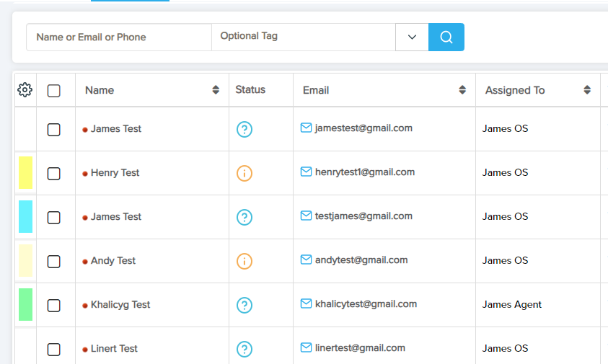Screen dimensions: 608x364
Task: Sort by the Name column arrows
Action: pos(216,90)
